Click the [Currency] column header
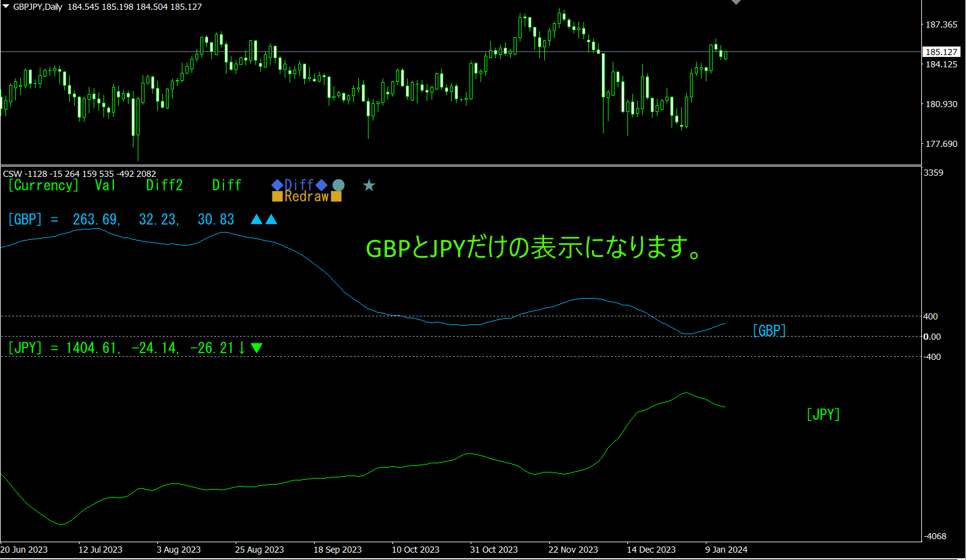The image size is (966, 560). click(43, 185)
